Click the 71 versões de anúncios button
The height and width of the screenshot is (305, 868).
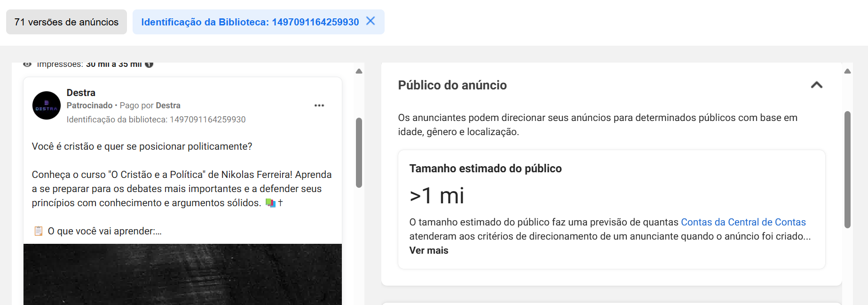pos(66,22)
